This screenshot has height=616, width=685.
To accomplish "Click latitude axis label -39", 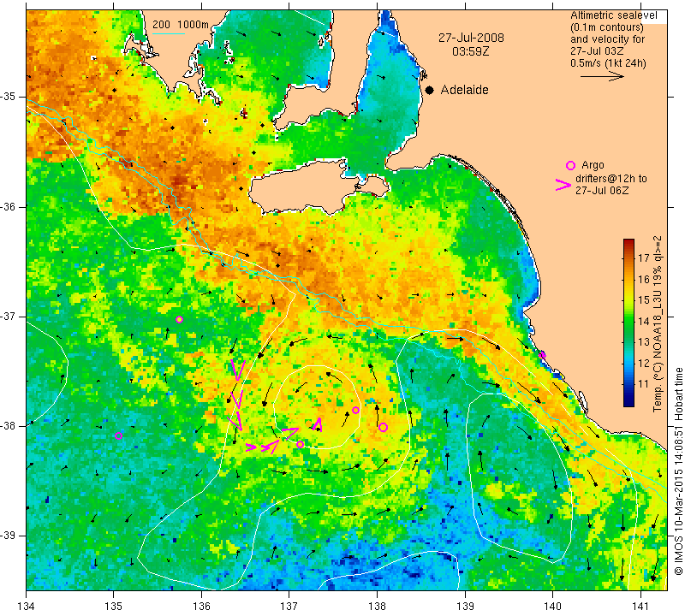I will point(9,536).
